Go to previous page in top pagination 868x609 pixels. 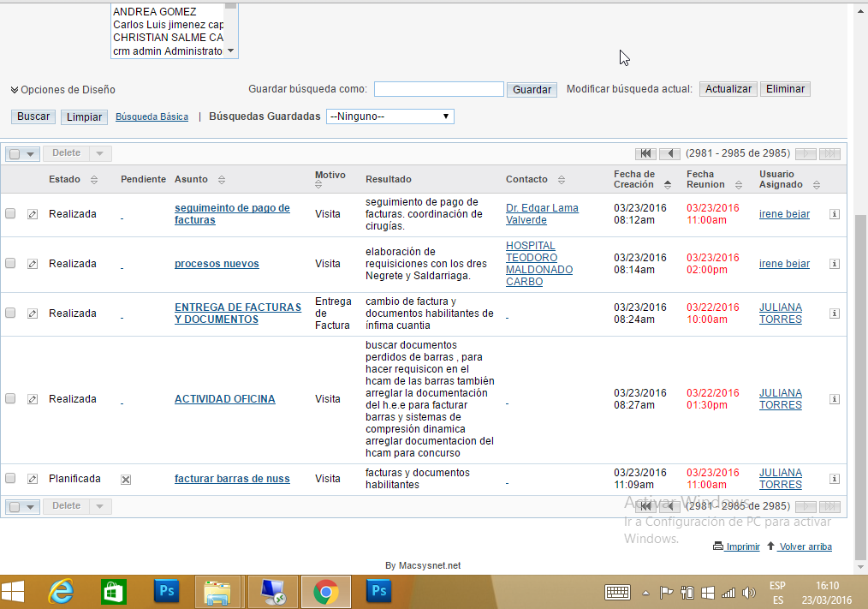point(669,153)
